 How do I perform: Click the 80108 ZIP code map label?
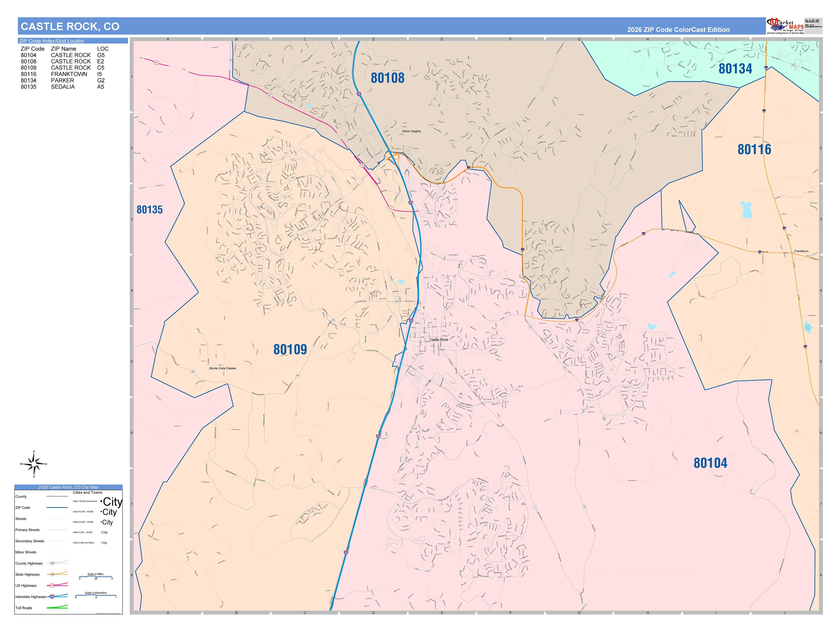[387, 78]
